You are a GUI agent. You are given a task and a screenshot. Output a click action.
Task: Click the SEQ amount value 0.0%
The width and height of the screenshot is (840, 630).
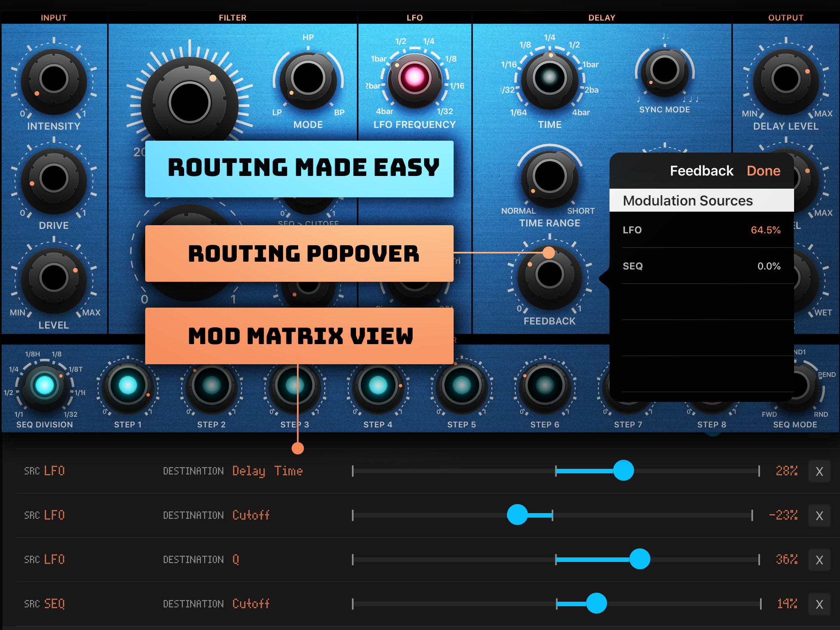(769, 266)
